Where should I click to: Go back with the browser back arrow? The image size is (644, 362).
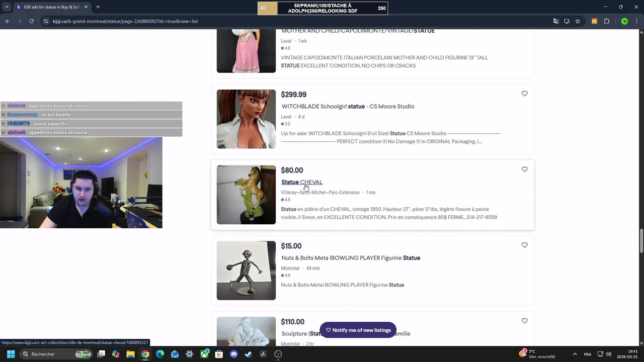(7, 21)
